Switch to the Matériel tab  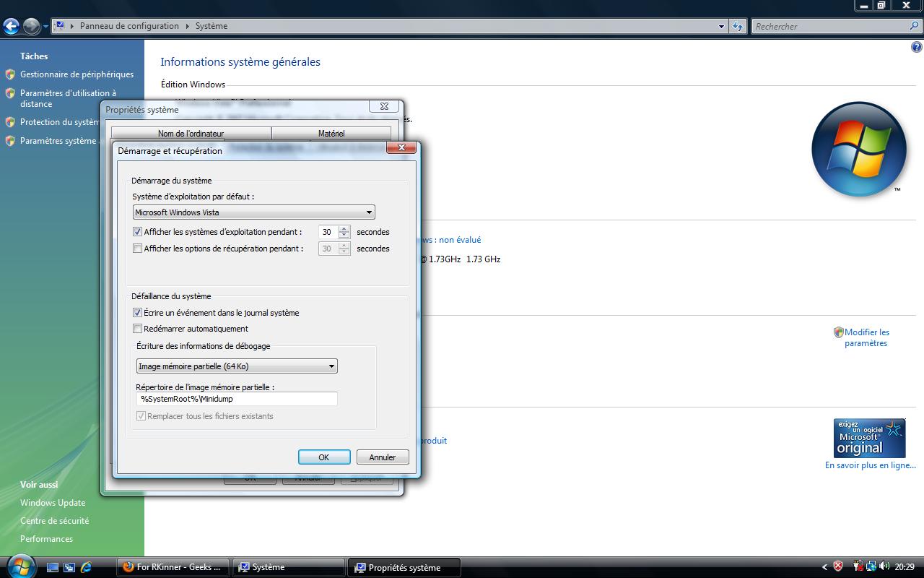331,134
